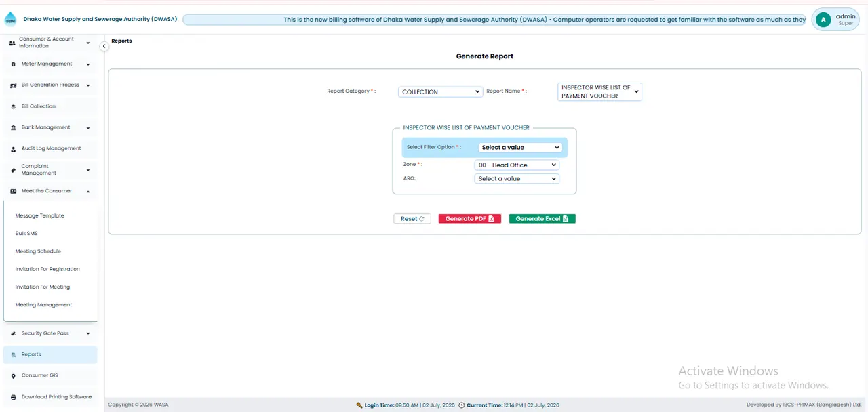Go to Bill Collection in sidebar
The image size is (868, 412).
pyautogui.click(x=50, y=106)
